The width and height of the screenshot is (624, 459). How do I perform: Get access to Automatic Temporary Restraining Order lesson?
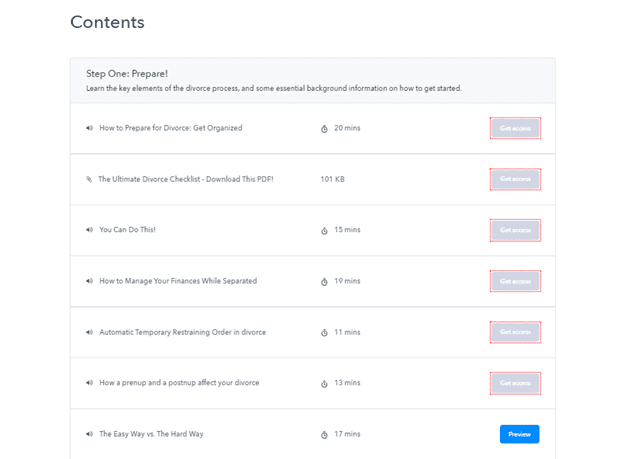coord(515,332)
